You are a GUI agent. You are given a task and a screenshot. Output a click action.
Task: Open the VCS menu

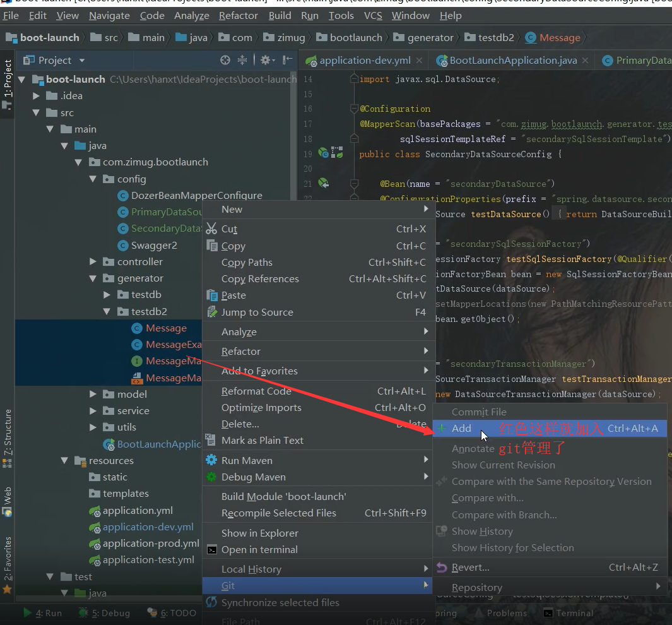(373, 15)
